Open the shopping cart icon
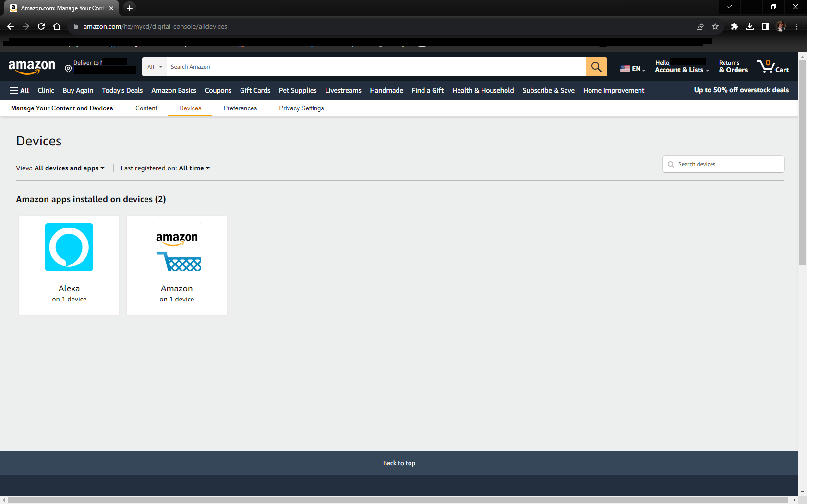820x504 pixels. tap(772, 67)
